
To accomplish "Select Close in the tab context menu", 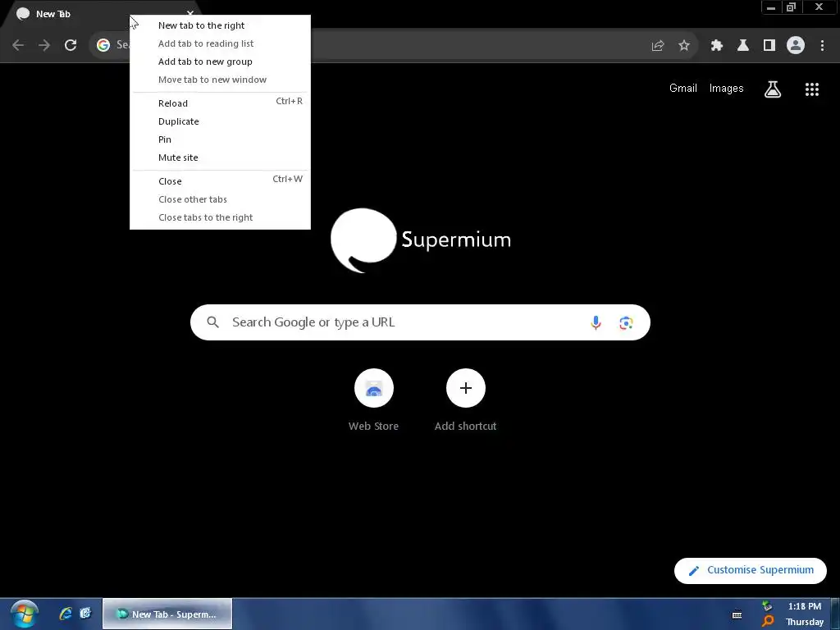I will pos(220,181).
